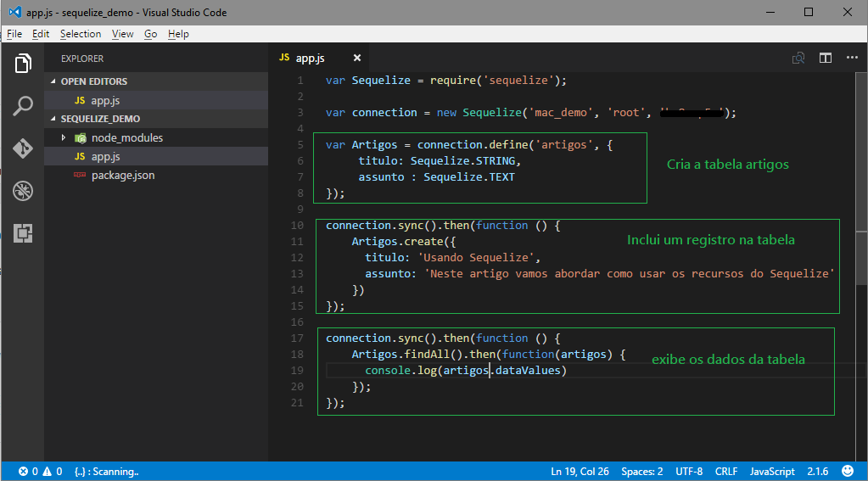Click line number 21 in the gutter
Viewport: 868px width, 481px height.
click(x=297, y=402)
